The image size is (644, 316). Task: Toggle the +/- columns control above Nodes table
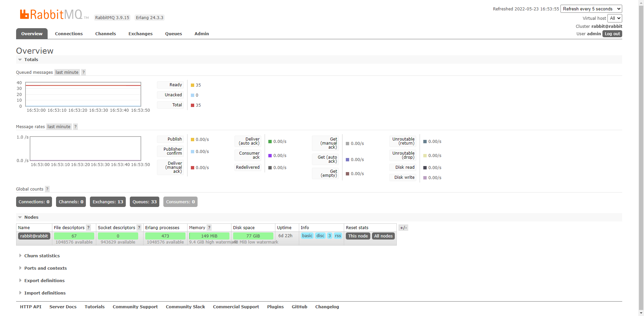(x=403, y=227)
